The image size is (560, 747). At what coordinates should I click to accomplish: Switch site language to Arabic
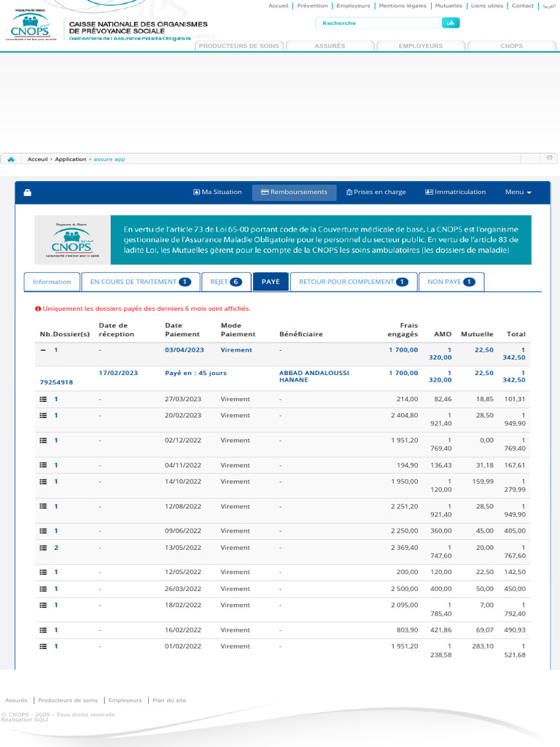(x=549, y=6)
